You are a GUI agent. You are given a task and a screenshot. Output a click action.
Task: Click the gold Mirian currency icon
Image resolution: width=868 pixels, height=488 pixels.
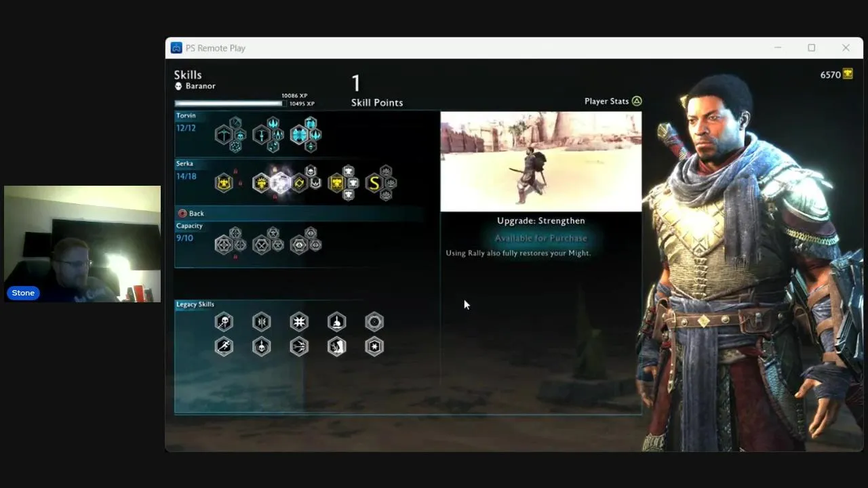(848, 74)
